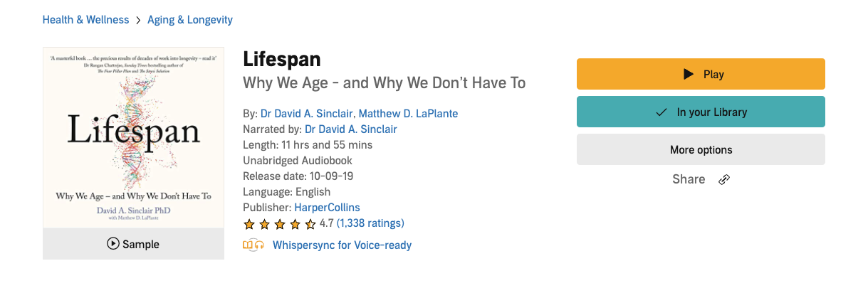Open Matthew D. LaPlante author page
The height and width of the screenshot is (293, 868).
pyautogui.click(x=408, y=114)
